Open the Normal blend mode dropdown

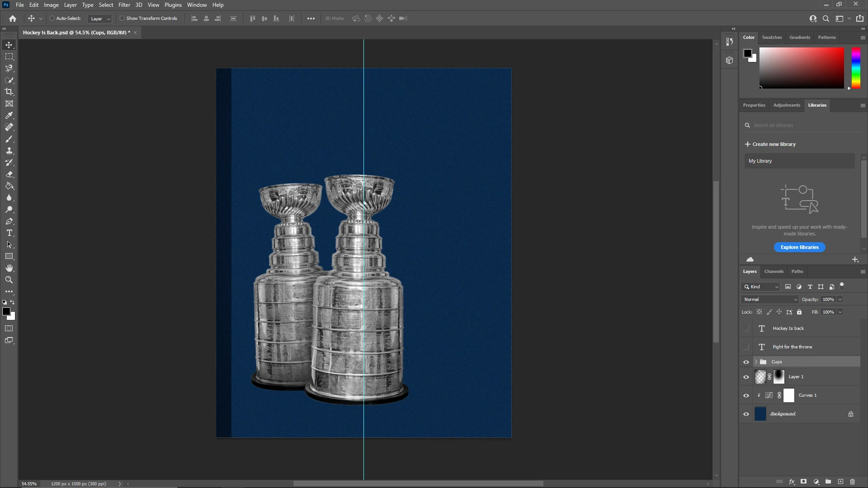click(x=770, y=300)
